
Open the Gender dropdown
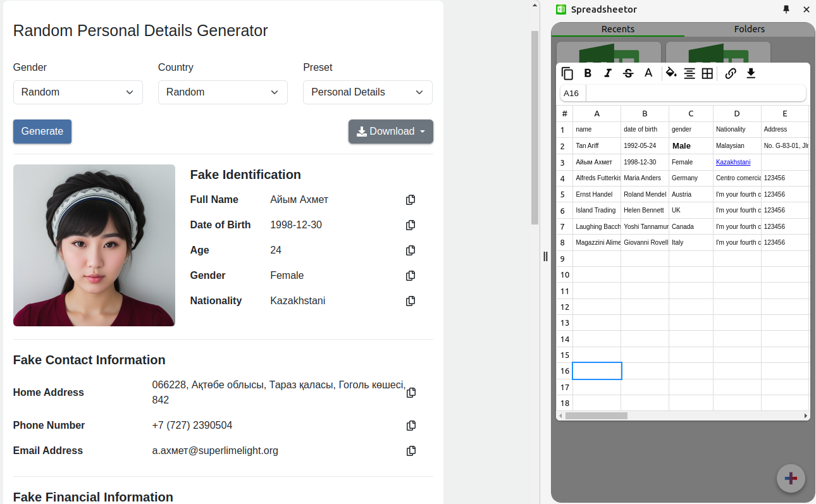pyautogui.click(x=78, y=92)
